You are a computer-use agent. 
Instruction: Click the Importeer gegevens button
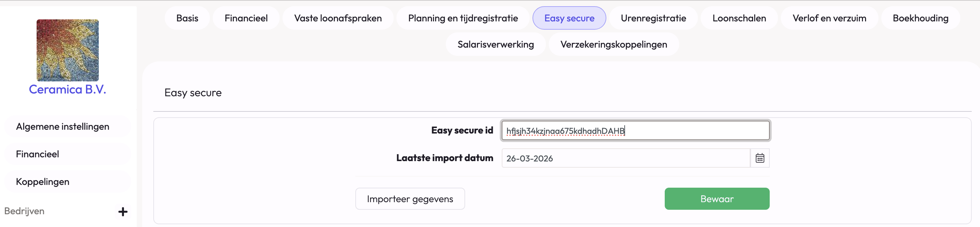tap(410, 199)
